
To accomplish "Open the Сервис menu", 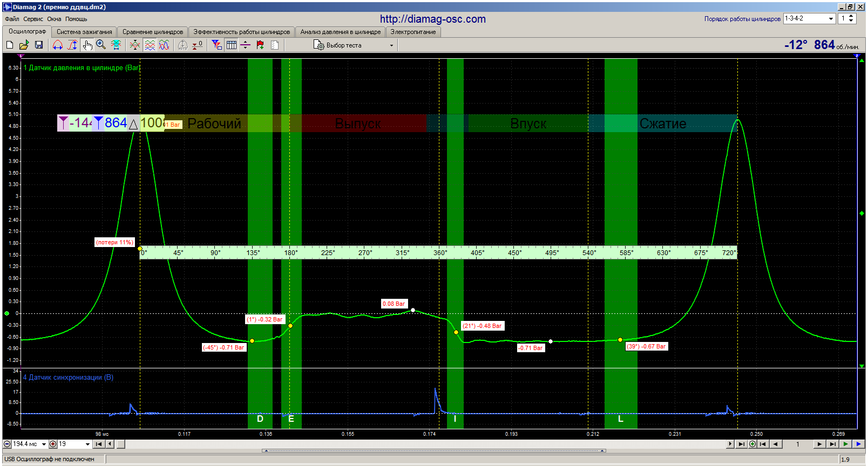I will tap(33, 19).
